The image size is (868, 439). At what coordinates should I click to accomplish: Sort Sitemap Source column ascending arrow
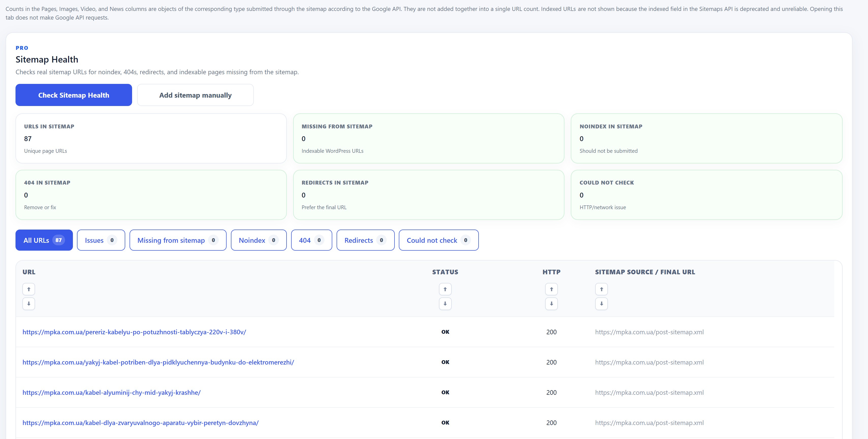602,289
